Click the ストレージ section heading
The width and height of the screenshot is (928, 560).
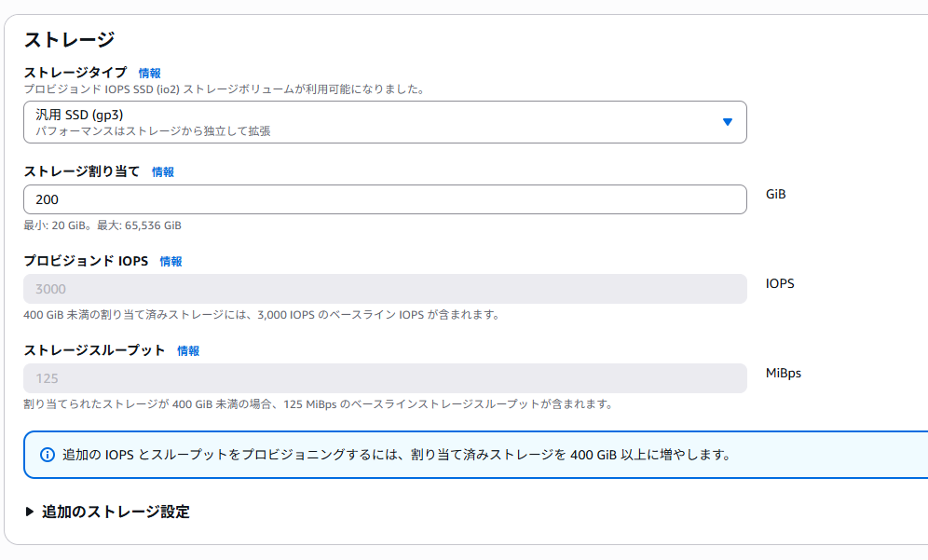69,39
